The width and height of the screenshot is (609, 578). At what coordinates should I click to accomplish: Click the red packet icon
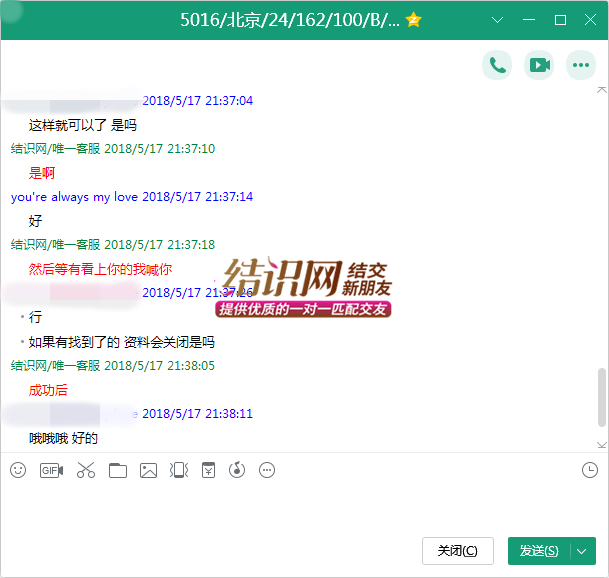tap(208, 470)
